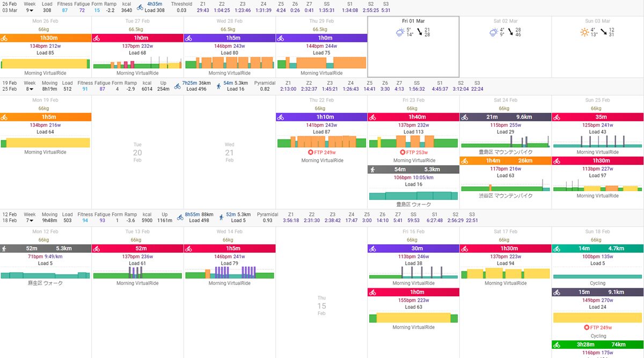Select the empty Thu 15 Feb day cell
The width and height of the screenshot is (644, 358).
click(321, 306)
